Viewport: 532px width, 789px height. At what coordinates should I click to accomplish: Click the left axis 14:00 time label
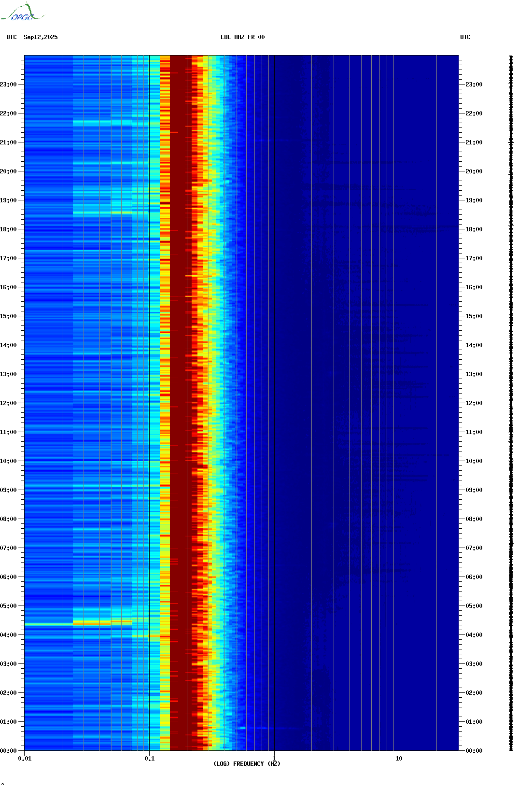(x=8, y=345)
